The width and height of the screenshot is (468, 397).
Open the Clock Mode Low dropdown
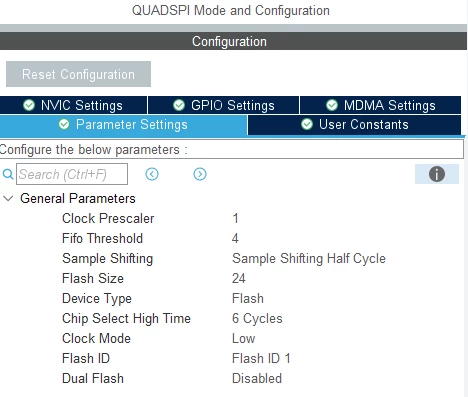click(x=243, y=339)
